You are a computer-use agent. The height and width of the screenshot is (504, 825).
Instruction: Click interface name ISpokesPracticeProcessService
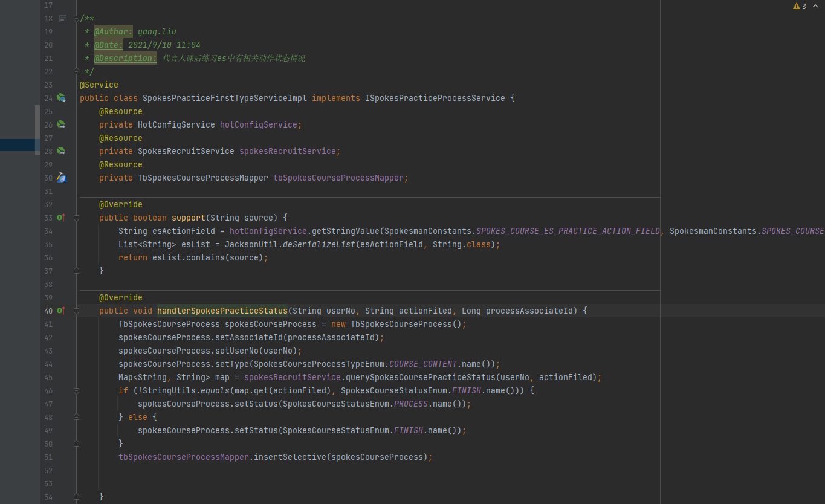click(x=435, y=98)
